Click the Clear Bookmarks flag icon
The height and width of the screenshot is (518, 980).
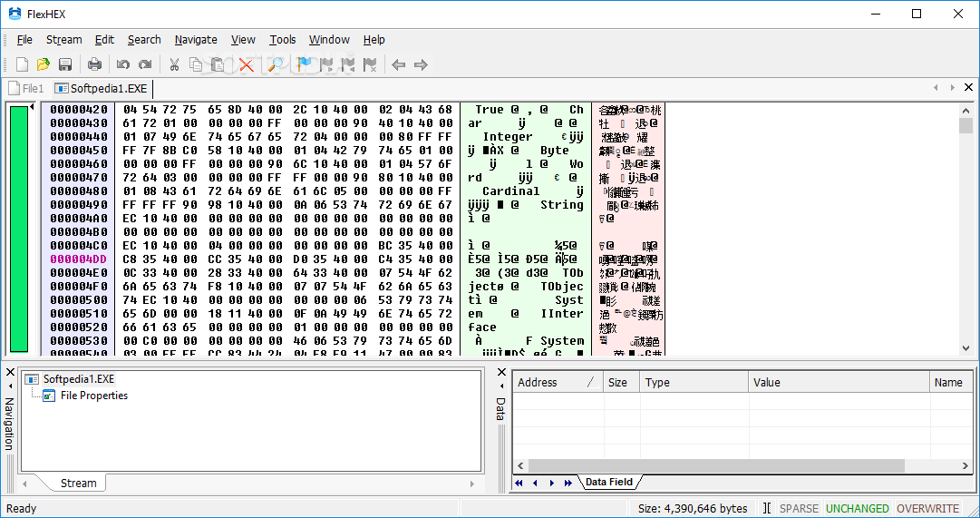(x=370, y=64)
